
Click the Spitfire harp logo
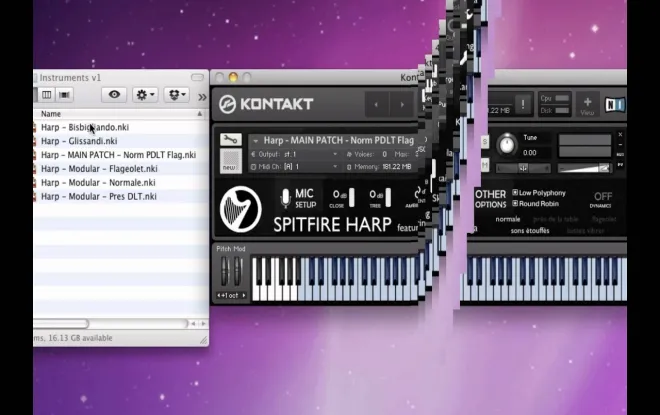pos(240,209)
